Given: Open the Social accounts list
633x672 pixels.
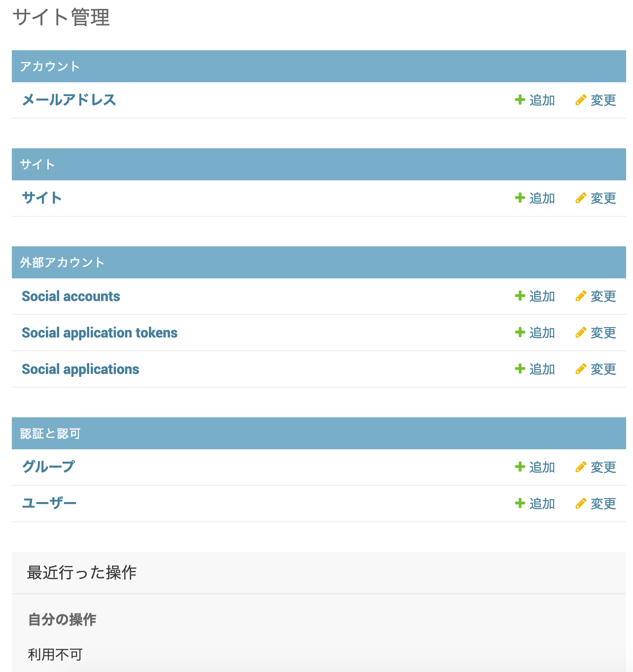Looking at the screenshot, I should (71, 296).
